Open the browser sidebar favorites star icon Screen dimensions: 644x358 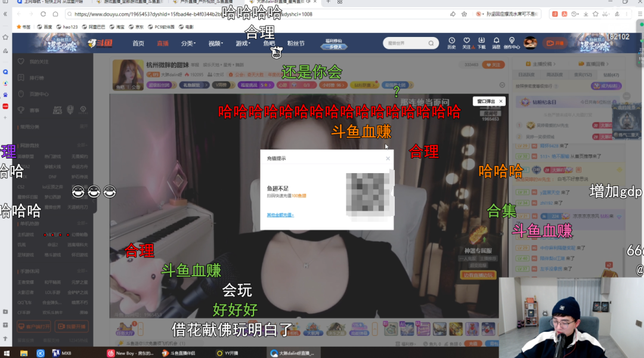tap(5, 37)
